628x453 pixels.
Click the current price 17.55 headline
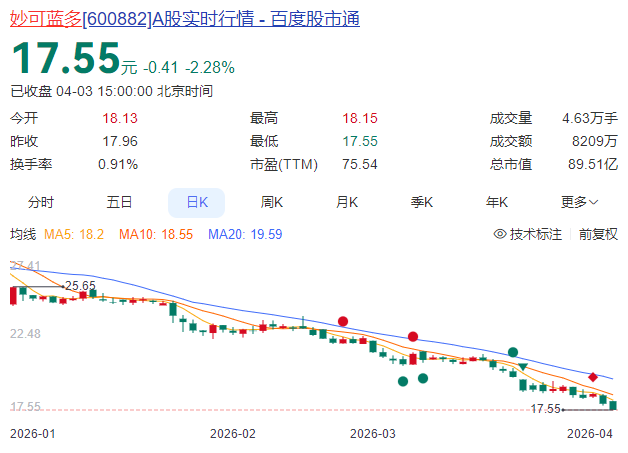(66, 58)
